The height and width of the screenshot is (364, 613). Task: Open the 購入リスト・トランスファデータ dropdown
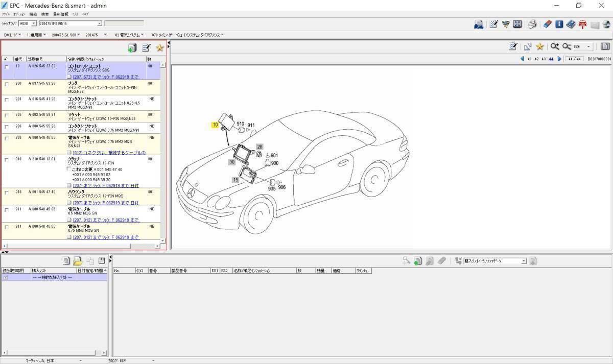(x=524, y=261)
